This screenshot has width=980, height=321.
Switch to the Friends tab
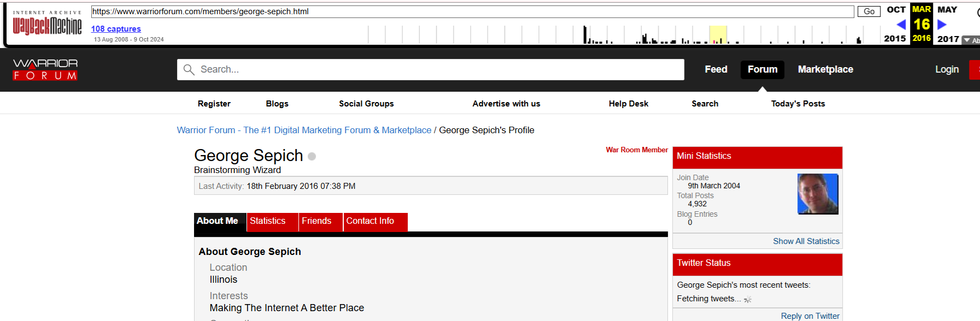pyautogui.click(x=316, y=221)
